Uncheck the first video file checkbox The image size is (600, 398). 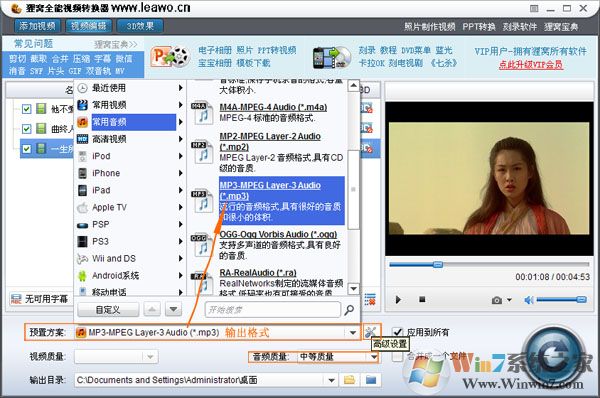tap(26, 109)
